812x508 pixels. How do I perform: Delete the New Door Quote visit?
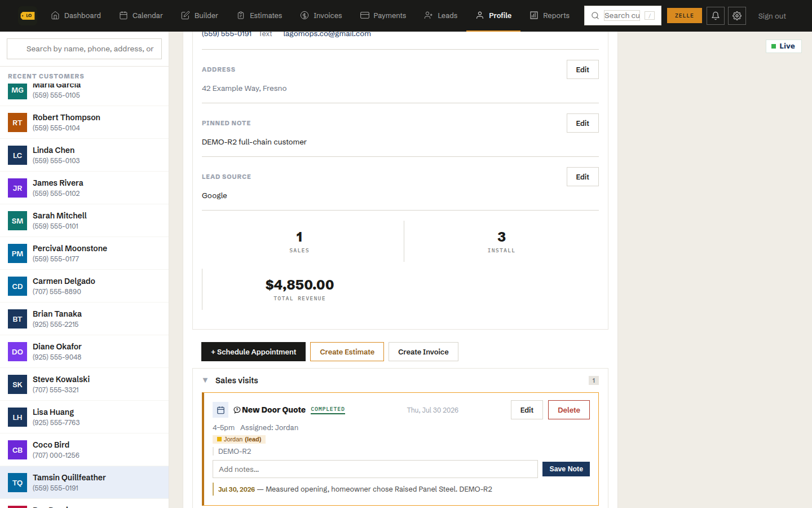point(569,410)
